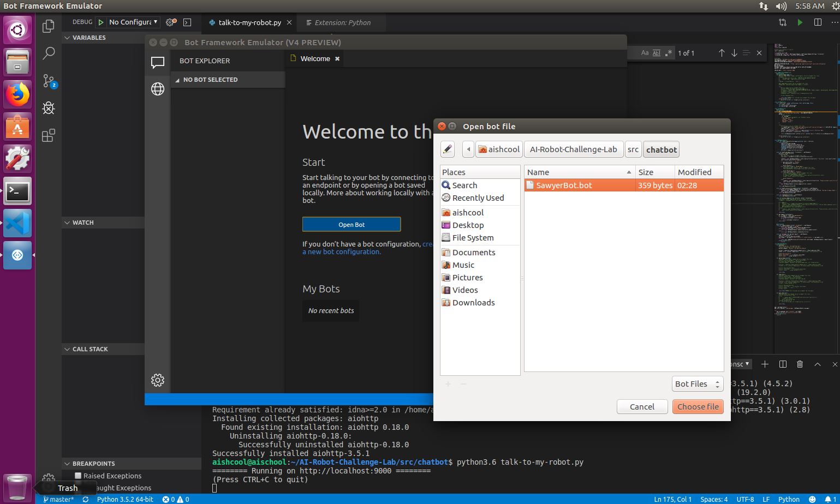
Task: Run Python file with green triangle at top right
Action: [800, 22]
